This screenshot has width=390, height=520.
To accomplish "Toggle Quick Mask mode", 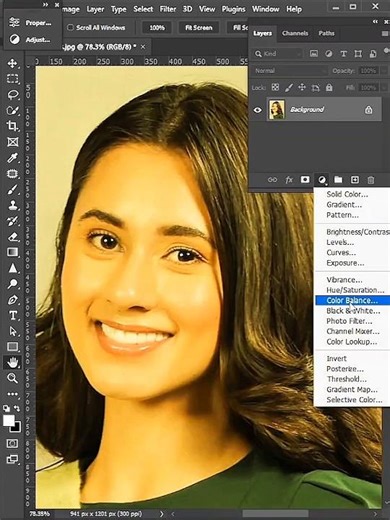I will point(13,444).
